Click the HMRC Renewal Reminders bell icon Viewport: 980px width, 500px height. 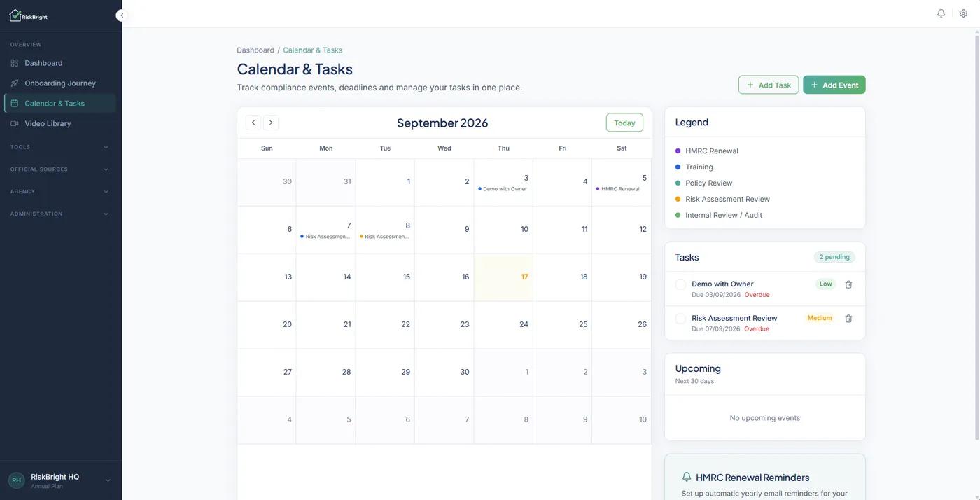pos(687,477)
